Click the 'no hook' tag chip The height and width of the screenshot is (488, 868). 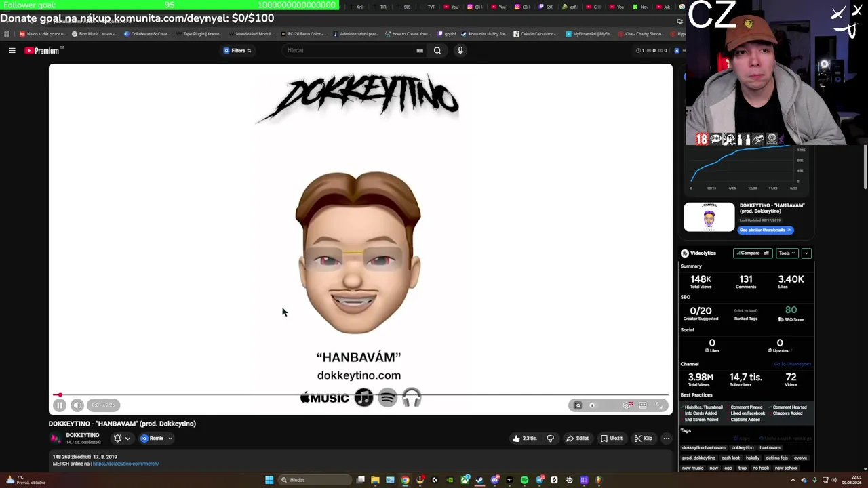point(760,468)
